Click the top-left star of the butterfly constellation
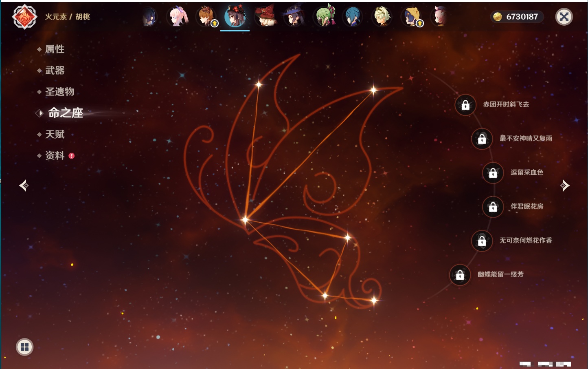 coord(259,84)
